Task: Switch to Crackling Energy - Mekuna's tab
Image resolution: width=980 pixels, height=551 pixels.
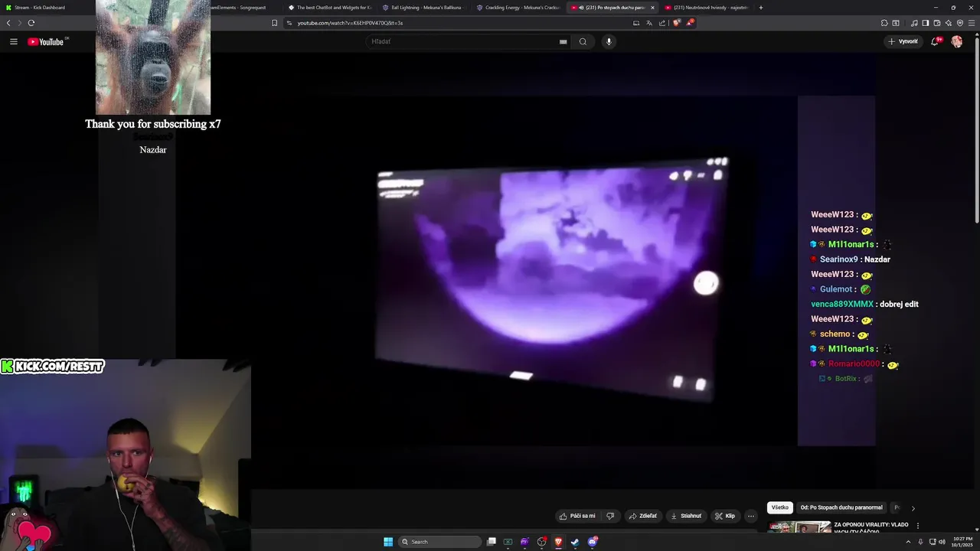Action: (518, 8)
